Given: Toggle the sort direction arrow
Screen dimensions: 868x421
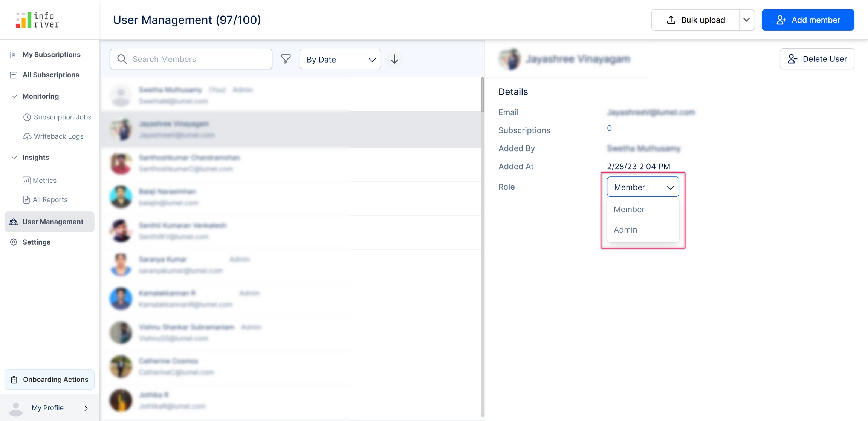Looking at the screenshot, I should [x=394, y=59].
